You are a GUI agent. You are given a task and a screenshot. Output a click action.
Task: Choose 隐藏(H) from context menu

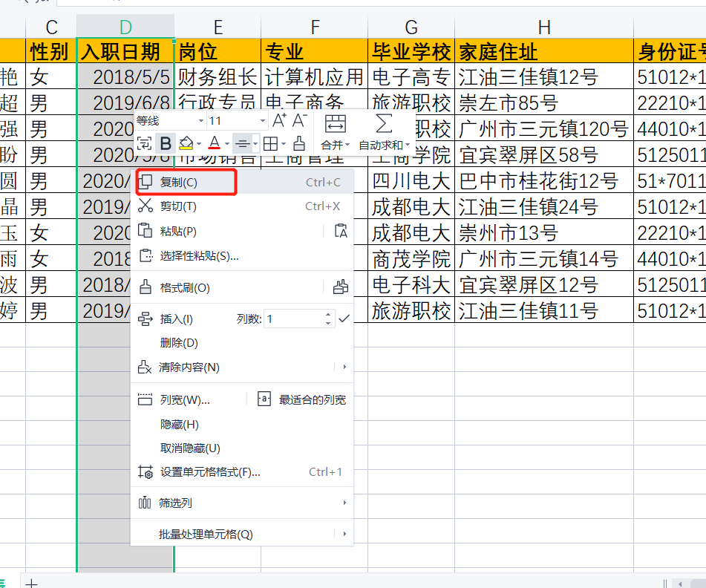pyautogui.click(x=242, y=425)
